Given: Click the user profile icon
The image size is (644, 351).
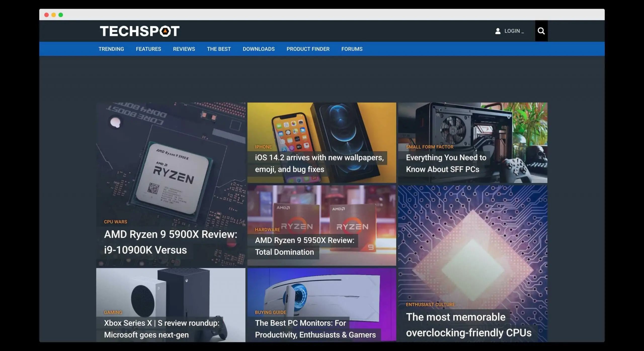Looking at the screenshot, I should coord(498,31).
